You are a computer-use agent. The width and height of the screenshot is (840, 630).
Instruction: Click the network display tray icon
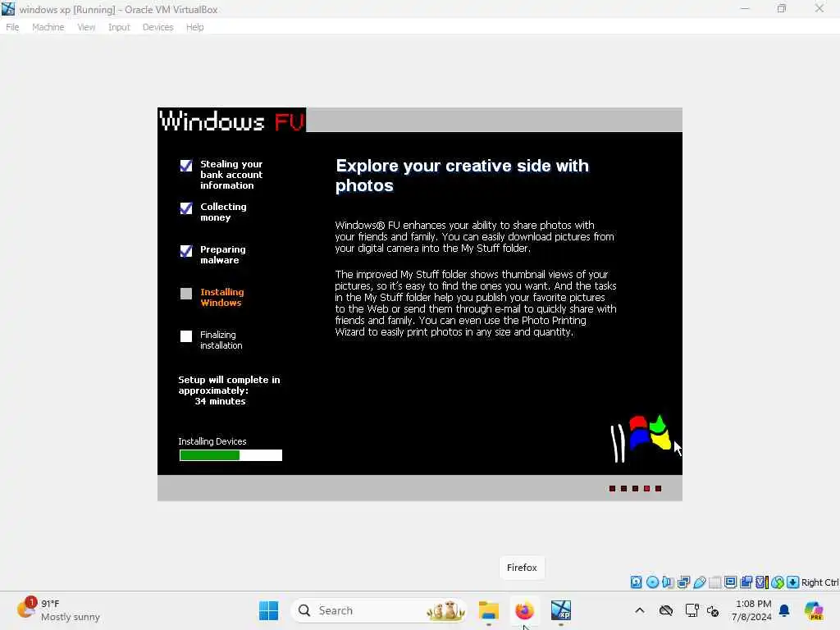pos(692,610)
